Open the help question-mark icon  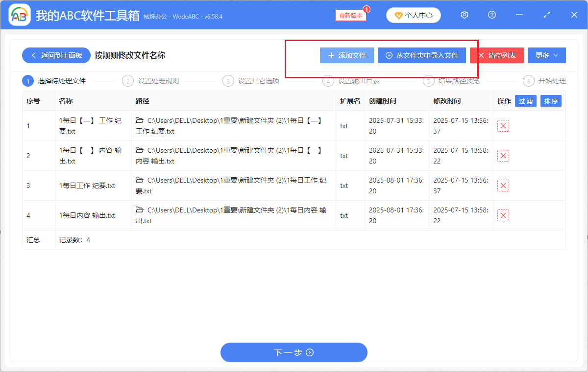click(x=491, y=15)
